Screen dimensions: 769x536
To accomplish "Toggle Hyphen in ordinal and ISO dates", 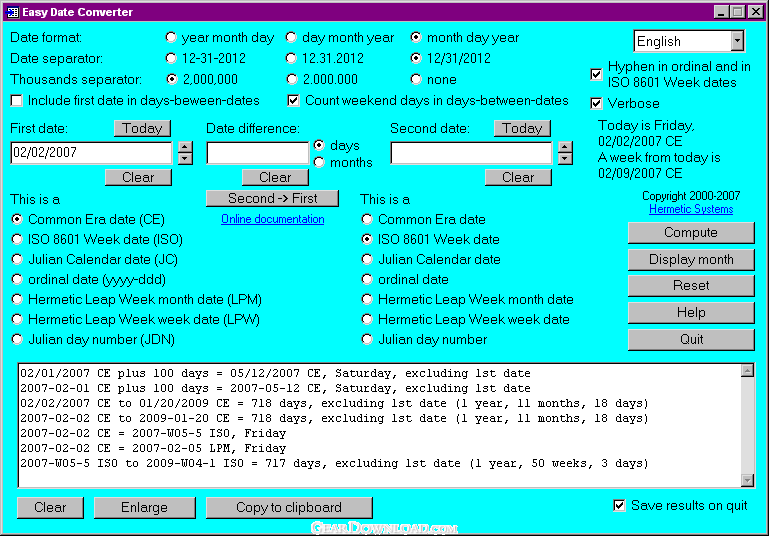I will [x=596, y=75].
